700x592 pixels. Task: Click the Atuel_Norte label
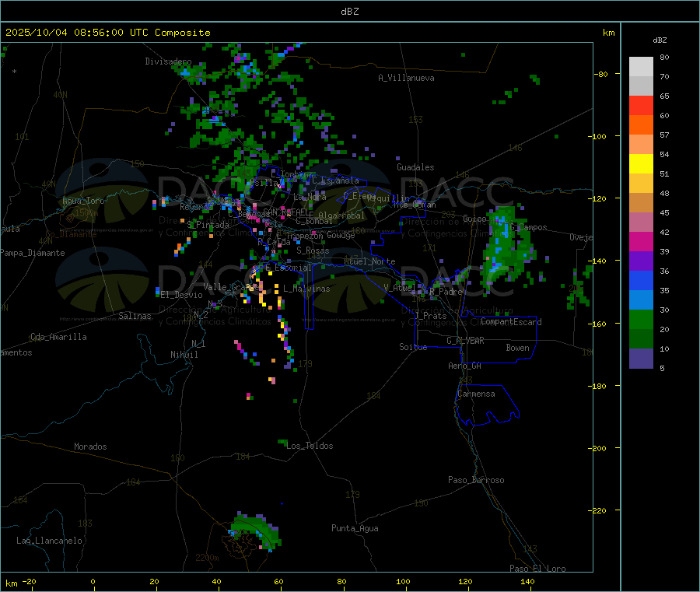(x=369, y=261)
